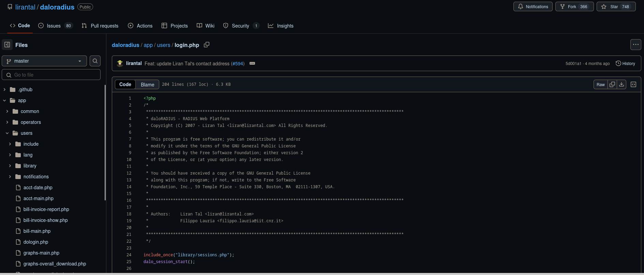Image resolution: width=644 pixels, height=275 pixels.
Task: Click the repository icon beside lirantal
Action: pyautogui.click(x=10, y=7)
